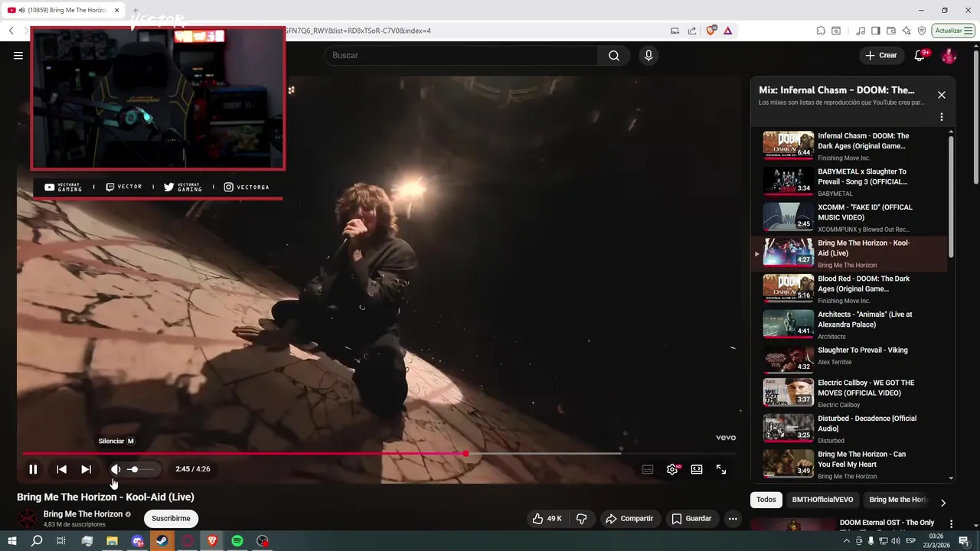Open the notifications bell
The image size is (980, 551).
coord(920,55)
